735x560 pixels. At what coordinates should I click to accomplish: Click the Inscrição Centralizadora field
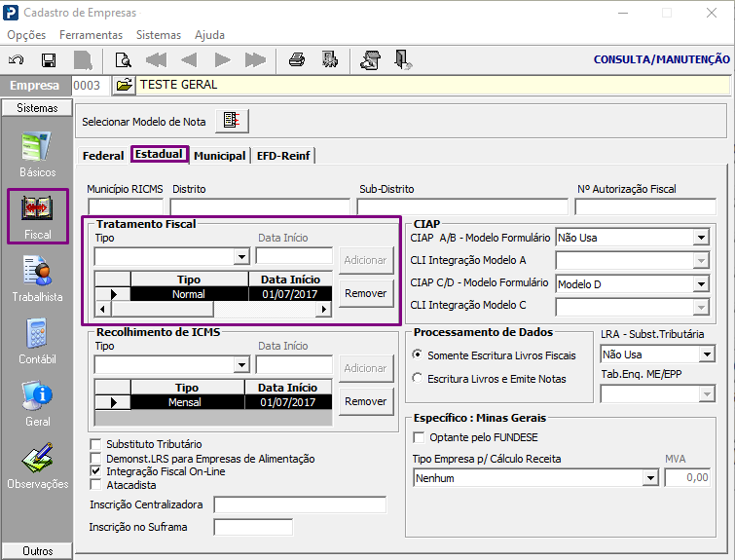pos(300,505)
